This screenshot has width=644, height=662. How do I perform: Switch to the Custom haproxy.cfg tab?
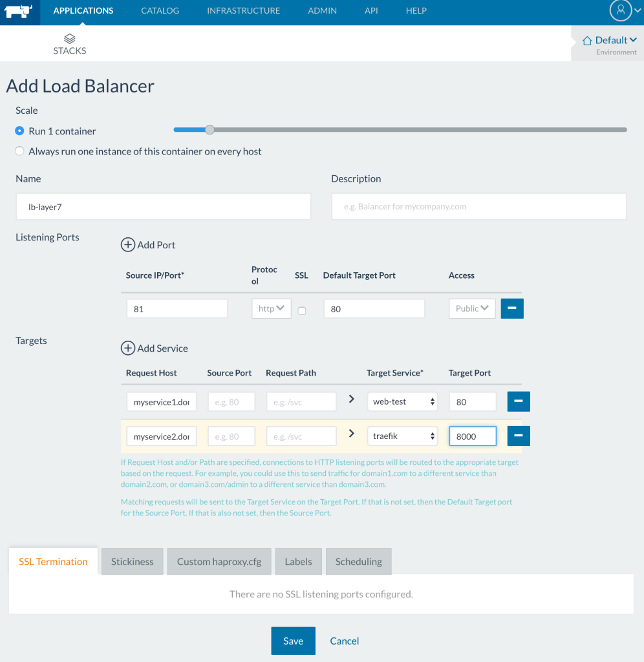(x=219, y=561)
